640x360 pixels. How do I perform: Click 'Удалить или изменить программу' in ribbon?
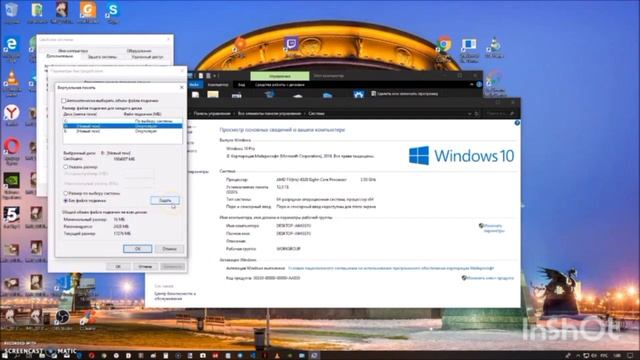coord(404,93)
